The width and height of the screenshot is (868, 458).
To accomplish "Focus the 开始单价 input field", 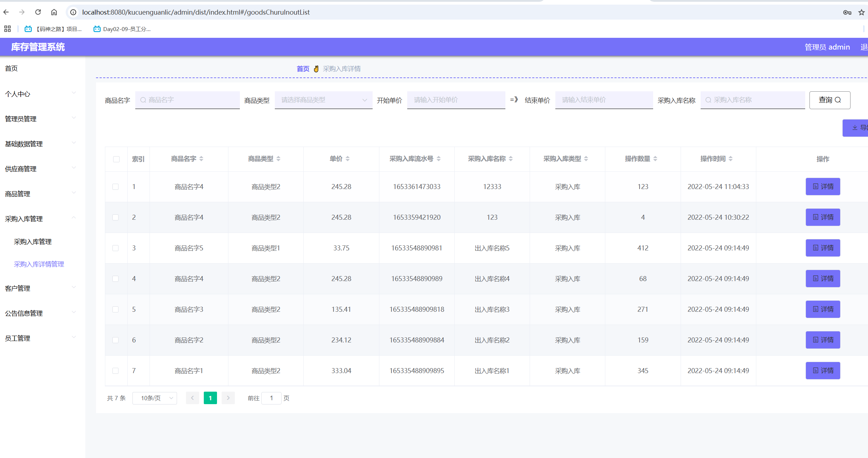I will [456, 100].
